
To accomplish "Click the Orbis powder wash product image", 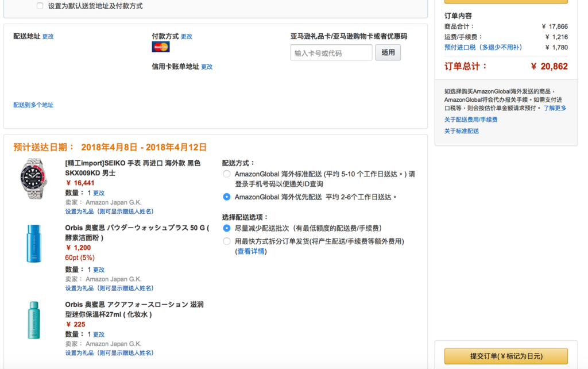I will click(34, 244).
